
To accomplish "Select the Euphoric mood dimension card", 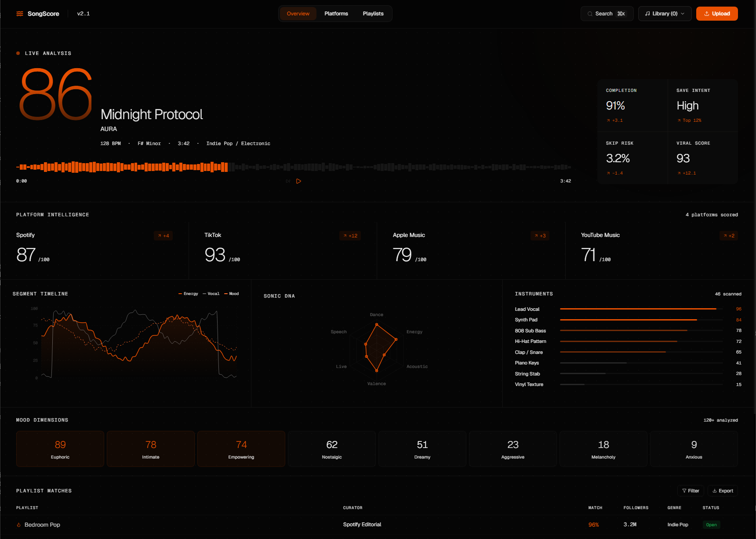I will pyautogui.click(x=60, y=449).
